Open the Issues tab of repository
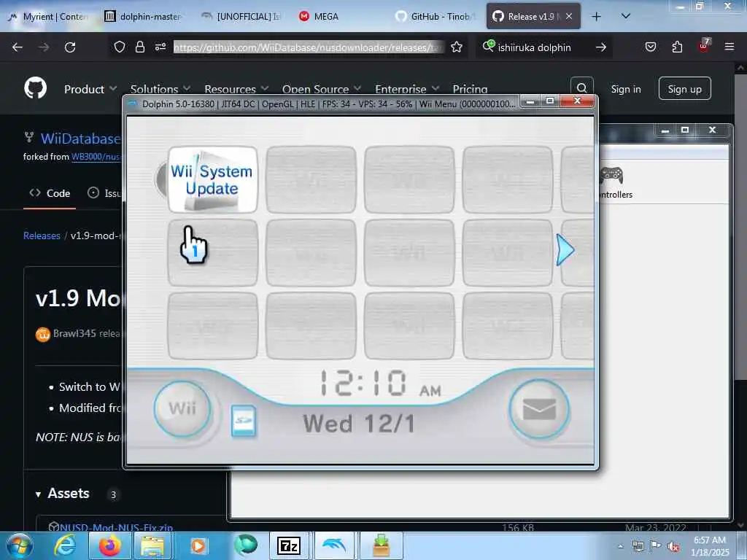Image resolution: width=747 pixels, height=560 pixels. click(105, 193)
